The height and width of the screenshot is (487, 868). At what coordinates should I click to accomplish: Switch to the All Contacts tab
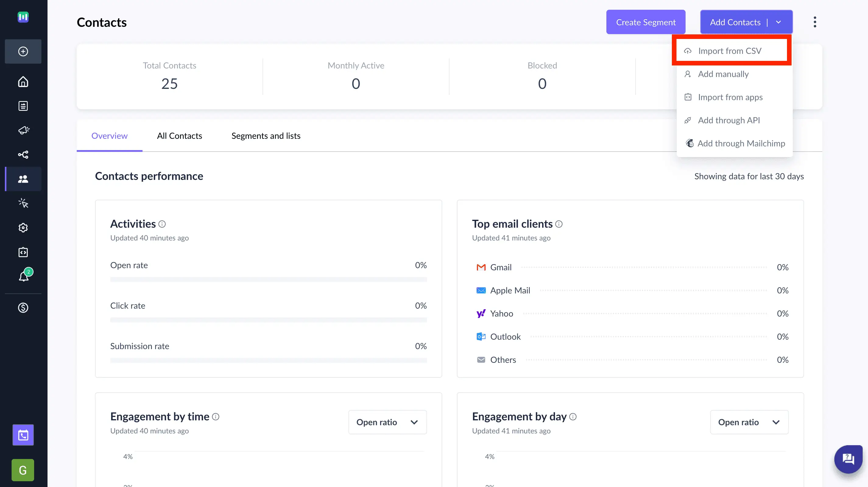(x=179, y=136)
